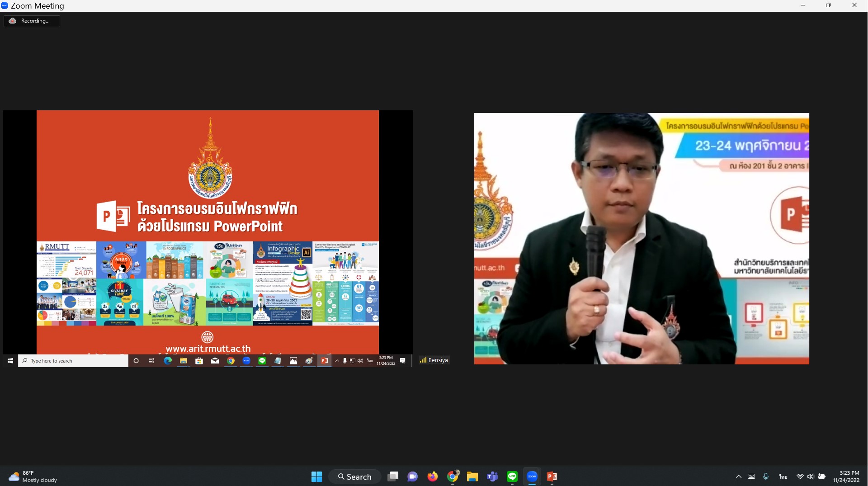Switch input language via ไทย indicator
868x486 pixels.
pos(783,477)
